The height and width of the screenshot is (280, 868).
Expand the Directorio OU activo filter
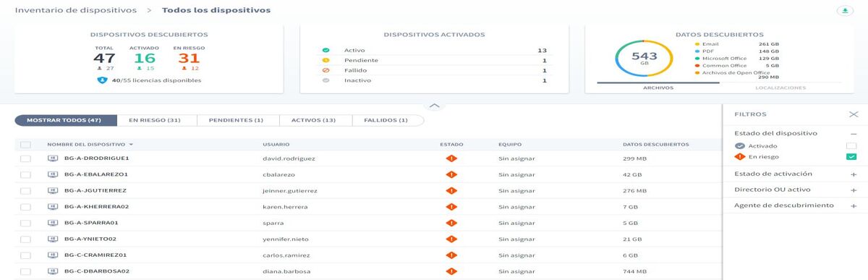(x=854, y=190)
